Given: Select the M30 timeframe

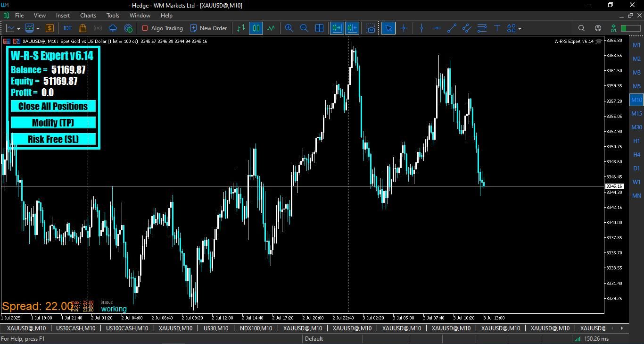Looking at the screenshot, I should pos(636,127).
